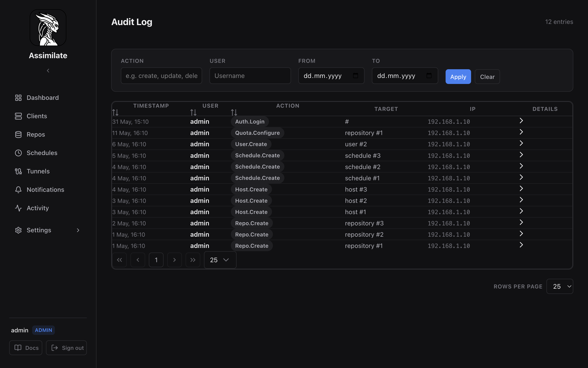This screenshot has width=588, height=368.
Task: Expand the Settings submenu chevron
Action: [78, 230]
